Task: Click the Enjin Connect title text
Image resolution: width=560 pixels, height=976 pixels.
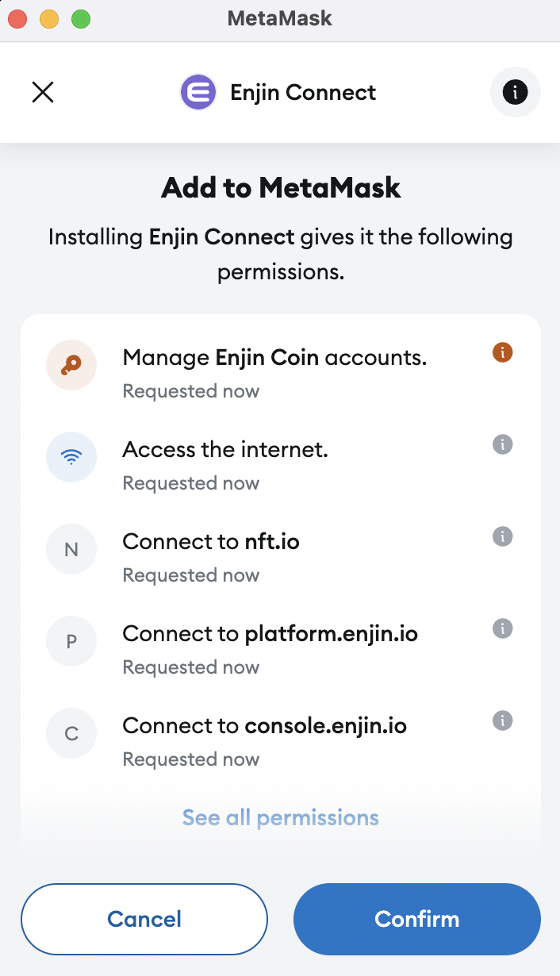Action: click(303, 93)
